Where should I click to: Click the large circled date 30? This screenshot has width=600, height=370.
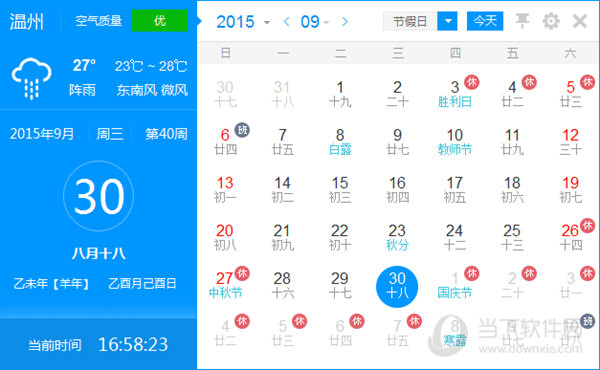(x=99, y=196)
